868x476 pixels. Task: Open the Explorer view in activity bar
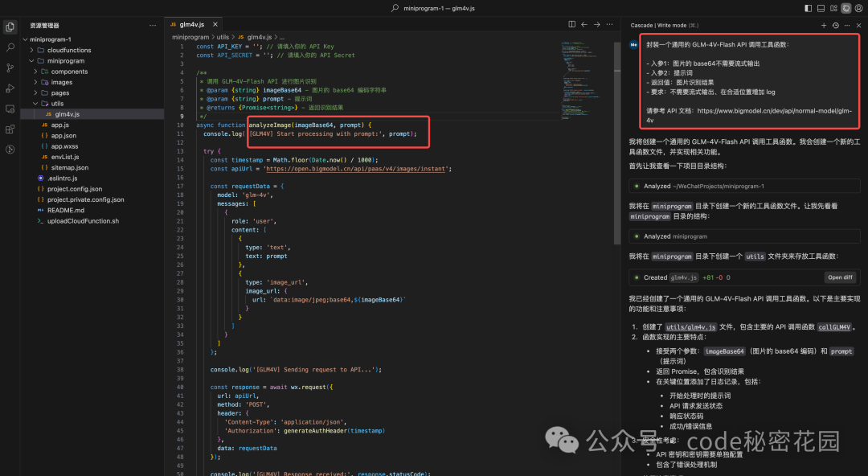click(x=10, y=27)
